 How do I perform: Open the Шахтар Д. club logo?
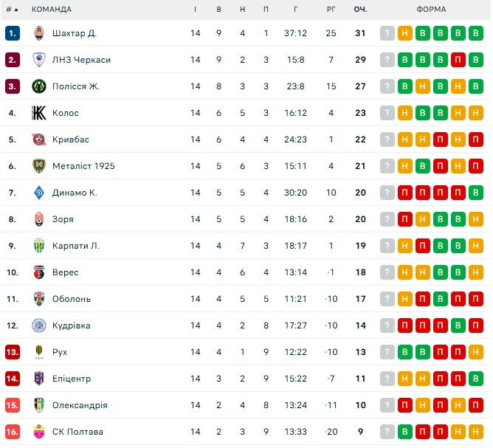[39, 33]
